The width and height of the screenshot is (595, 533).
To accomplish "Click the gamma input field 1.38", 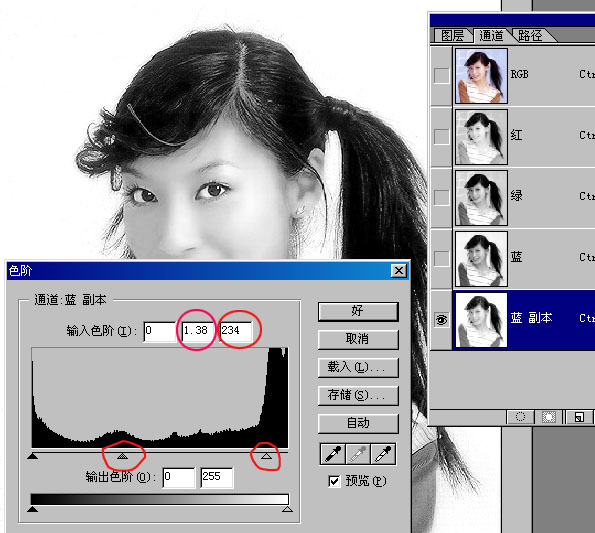I will [x=198, y=331].
